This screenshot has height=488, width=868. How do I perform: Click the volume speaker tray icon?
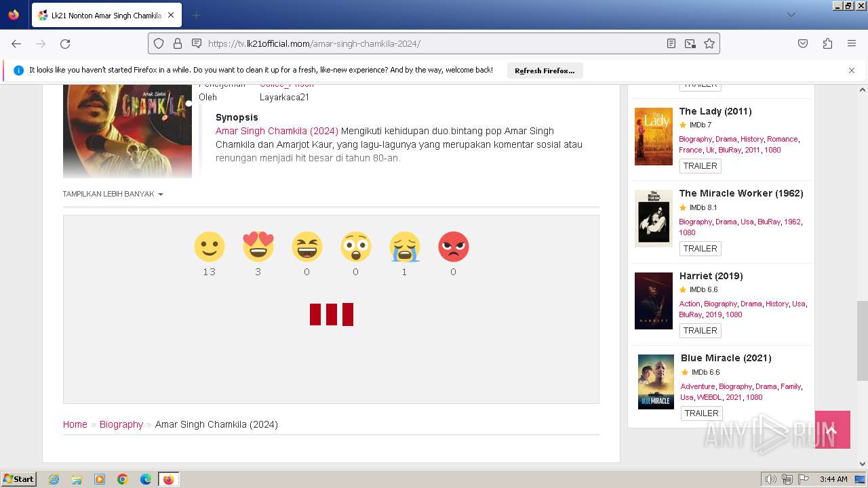pos(771,479)
